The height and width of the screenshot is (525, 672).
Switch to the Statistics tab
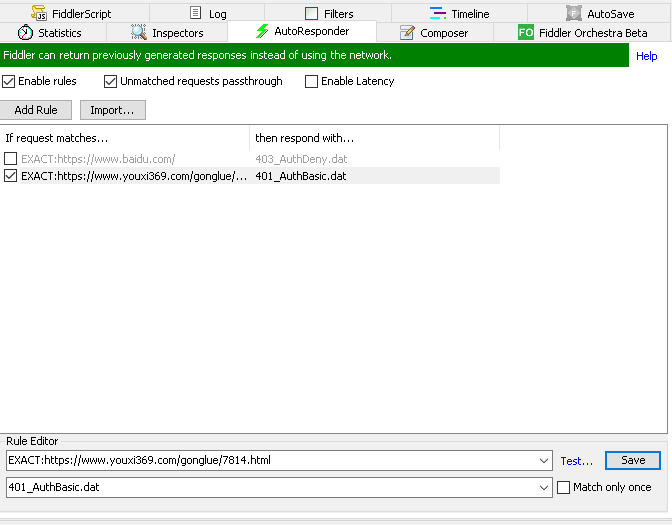pos(53,33)
